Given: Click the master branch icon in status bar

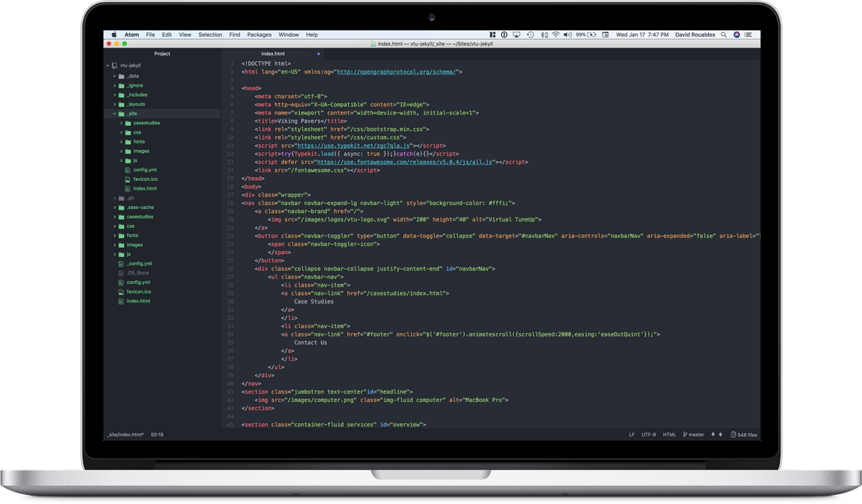Looking at the screenshot, I should click(685, 434).
